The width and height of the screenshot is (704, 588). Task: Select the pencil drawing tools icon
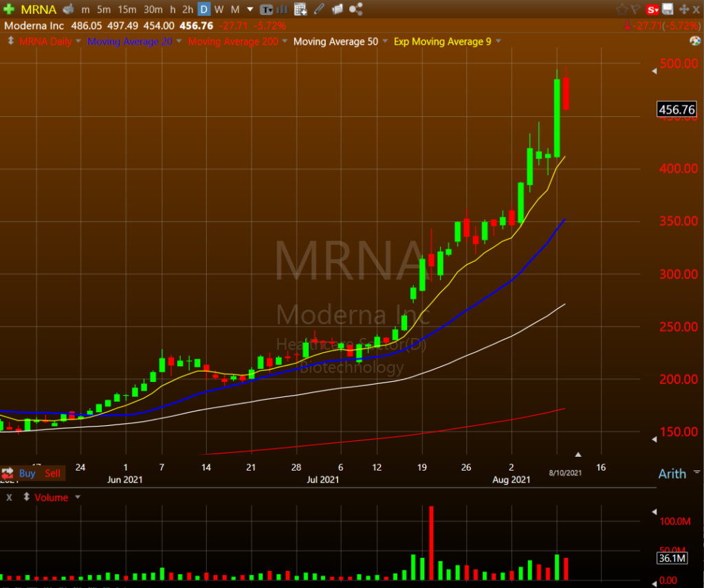point(319,8)
